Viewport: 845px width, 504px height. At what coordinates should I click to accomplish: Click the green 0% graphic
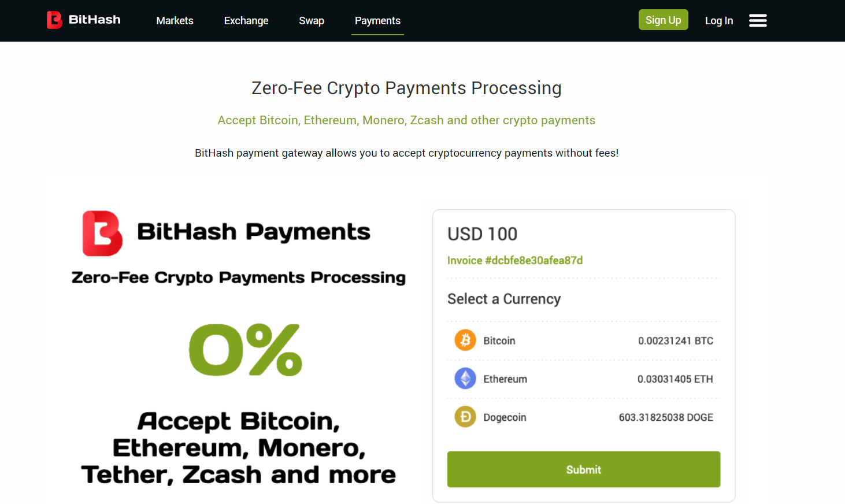click(x=246, y=350)
